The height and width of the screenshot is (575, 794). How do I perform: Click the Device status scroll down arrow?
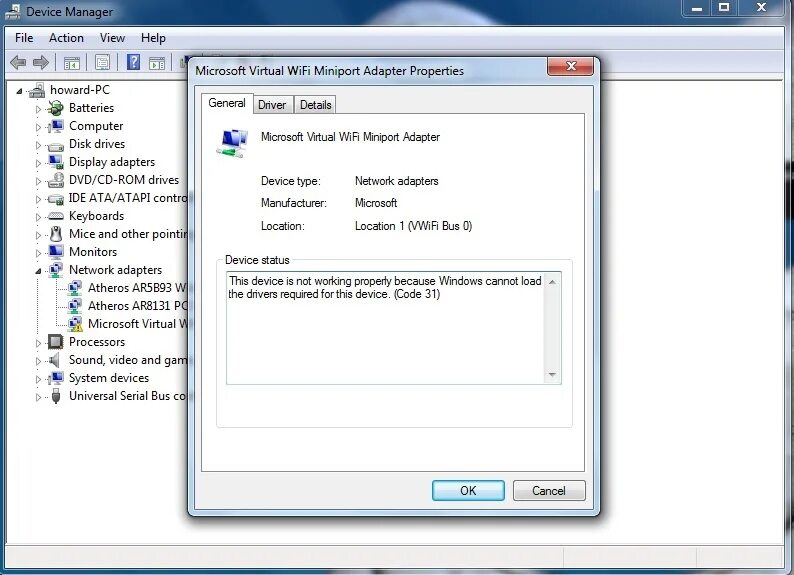click(x=552, y=375)
